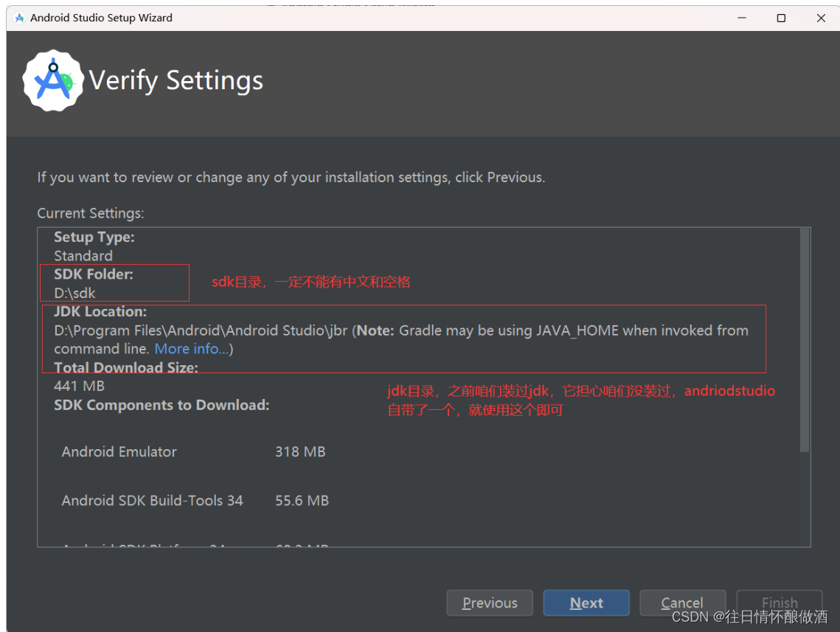Click the Verify Settings heading
The image size is (840, 632).
(176, 81)
